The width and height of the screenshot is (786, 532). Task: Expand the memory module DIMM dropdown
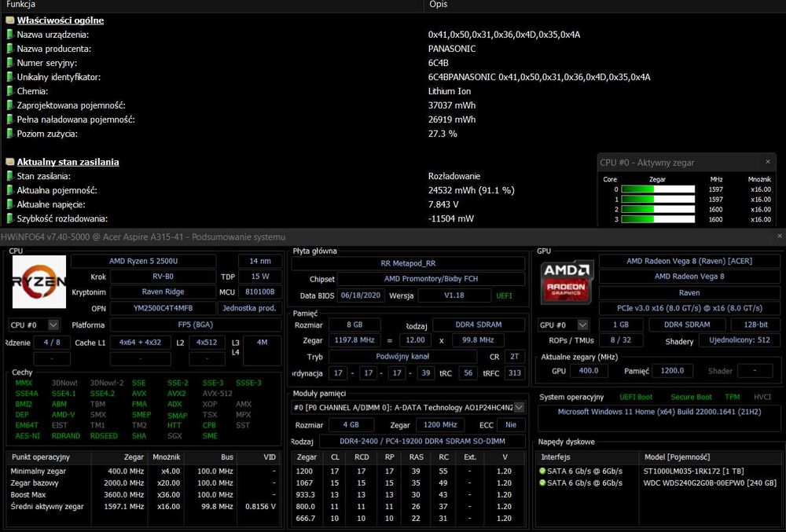click(520, 407)
